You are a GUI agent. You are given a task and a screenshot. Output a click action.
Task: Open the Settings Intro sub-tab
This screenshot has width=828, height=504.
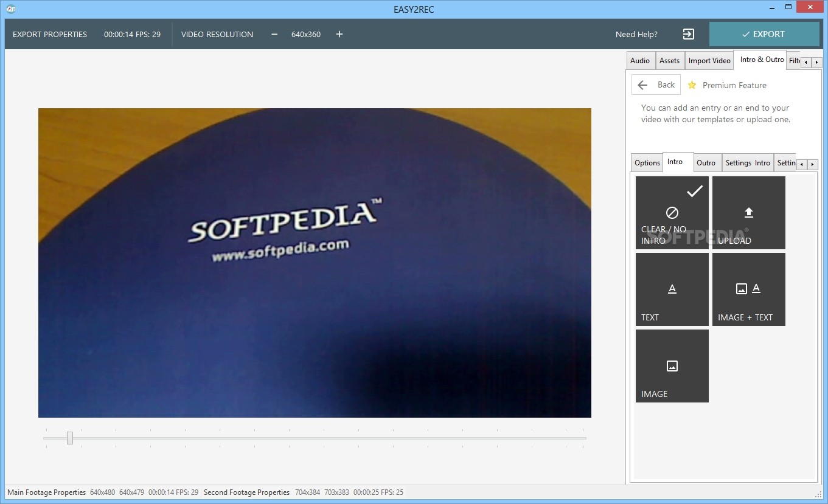coord(748,163)
